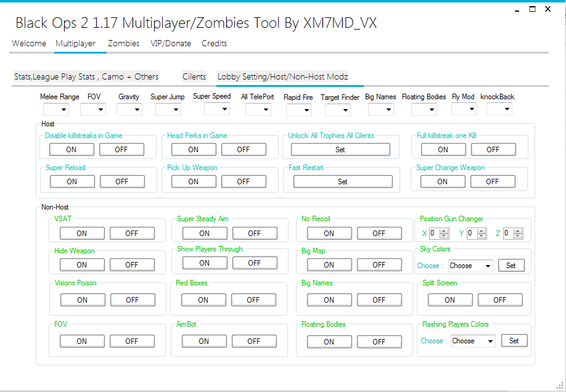Screen dimensions: 566x392
Task: Open the VIP/Donate tab
Action: point(171,43)
